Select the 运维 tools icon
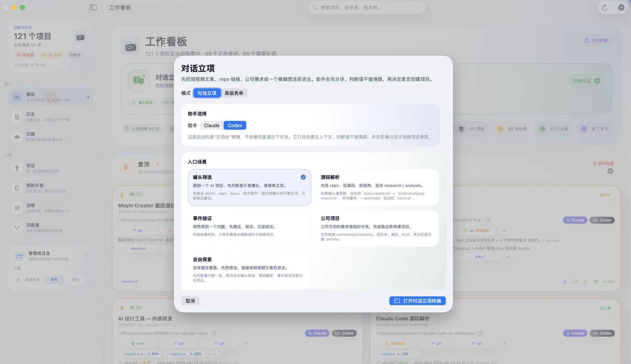The height and width of the screenshot is (364, 631). (x=17, y=208)
